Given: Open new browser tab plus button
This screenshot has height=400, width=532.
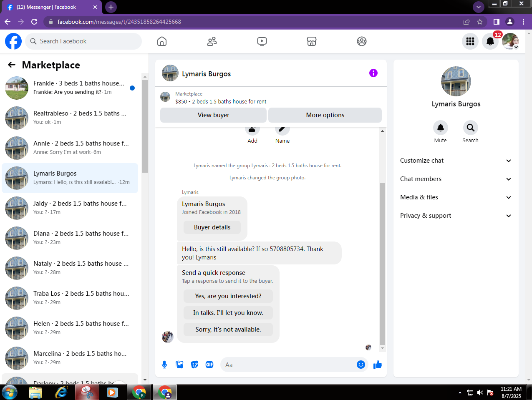Looking at the screenshot, I should 111,7.
